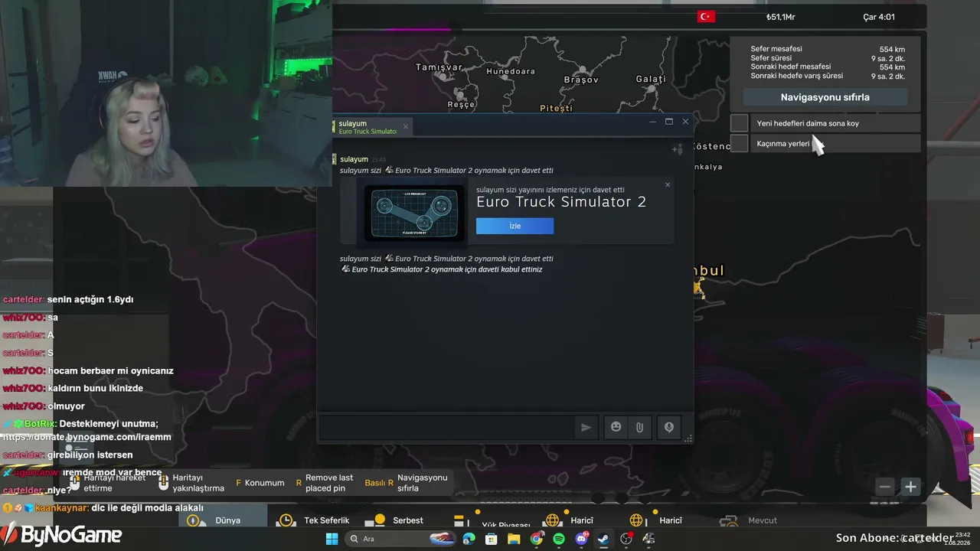Click the globe icon of the first Haricî tab
980x551 pixels.
(x=551, y=520)
